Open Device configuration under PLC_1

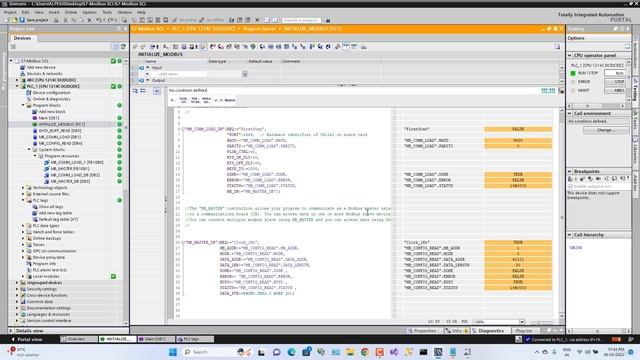51,93
